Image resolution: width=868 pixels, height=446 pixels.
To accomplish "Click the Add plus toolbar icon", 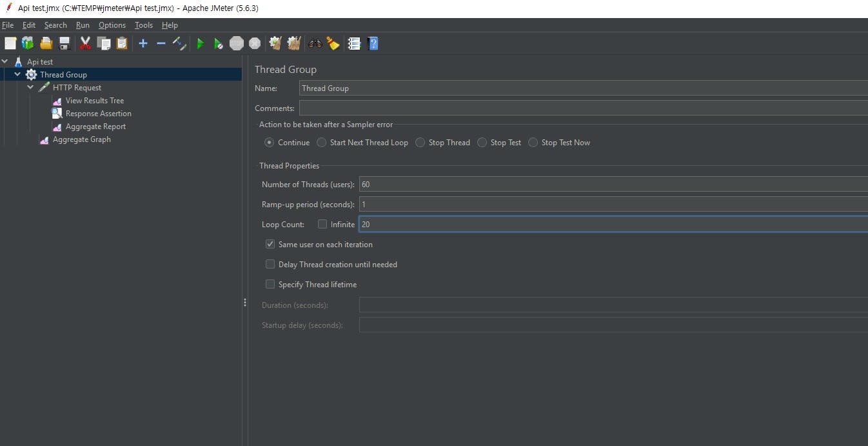I will 143,43.
